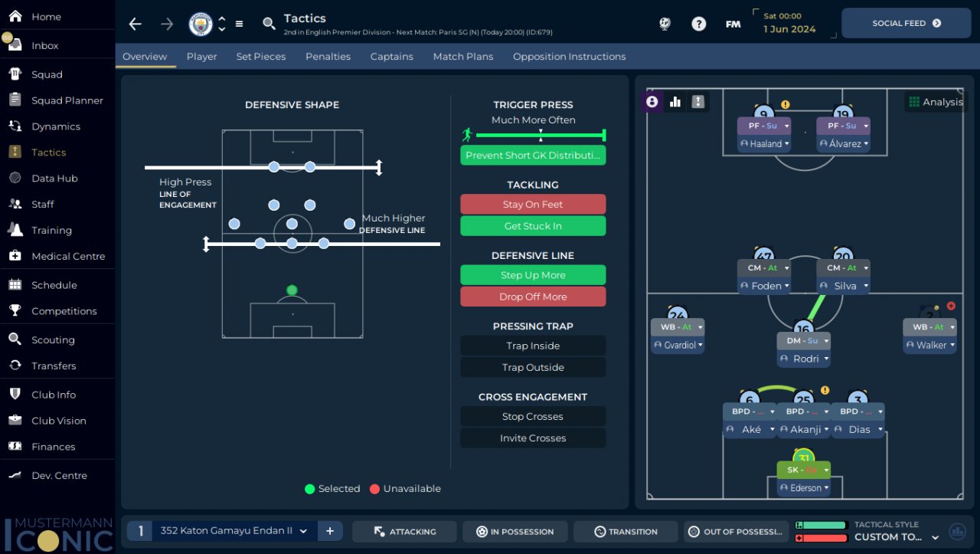Image resolution: width=980 pixels, height=554 pixels.
Task: Open the Manchester City club badge
Action: point(201,24)
